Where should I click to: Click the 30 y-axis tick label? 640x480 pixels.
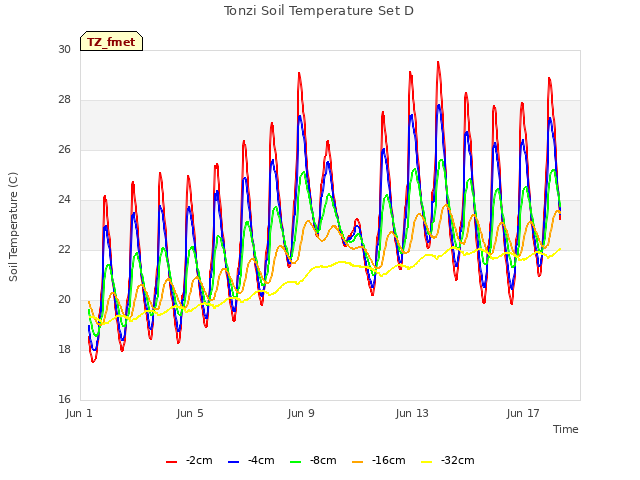(x=64, y=49)
